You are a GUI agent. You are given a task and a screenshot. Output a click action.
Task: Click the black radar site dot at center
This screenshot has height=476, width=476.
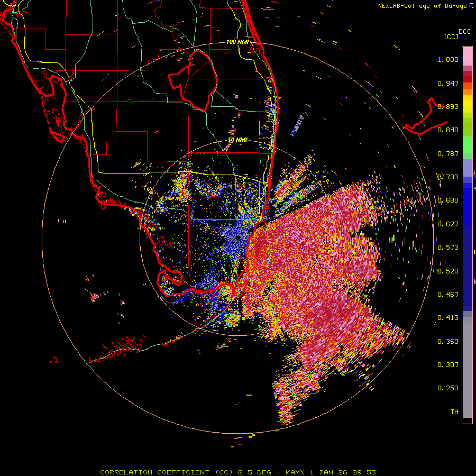pos(238,237)
